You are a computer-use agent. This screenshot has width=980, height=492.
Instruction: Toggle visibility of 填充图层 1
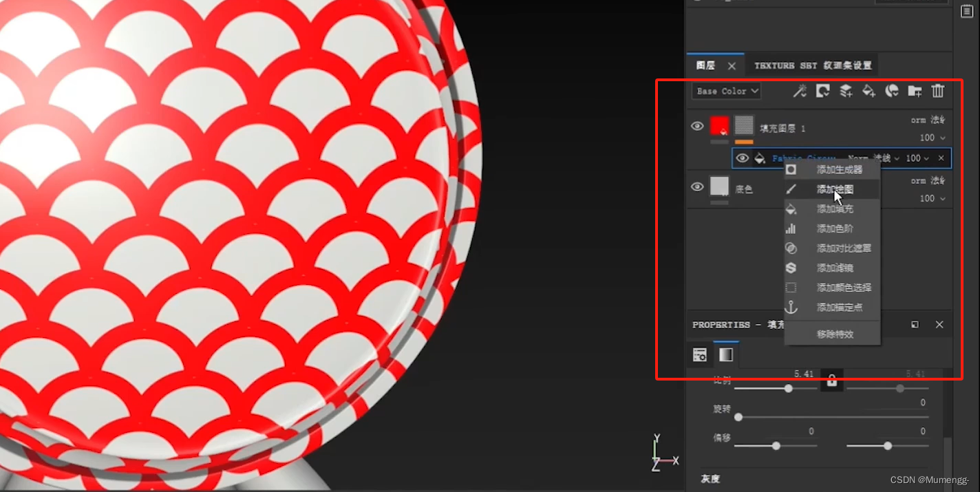(x=697, y=126)
